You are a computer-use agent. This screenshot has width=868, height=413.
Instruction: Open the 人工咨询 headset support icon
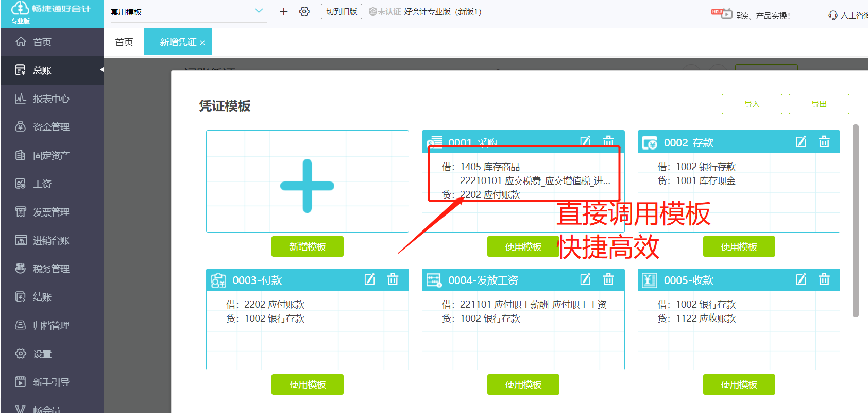833,15
